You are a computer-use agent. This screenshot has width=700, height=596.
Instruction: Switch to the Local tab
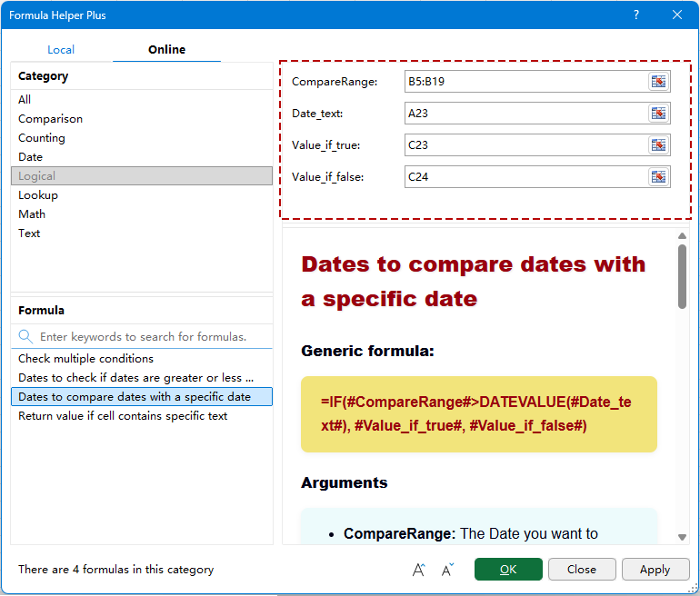(x=61, y=50)
